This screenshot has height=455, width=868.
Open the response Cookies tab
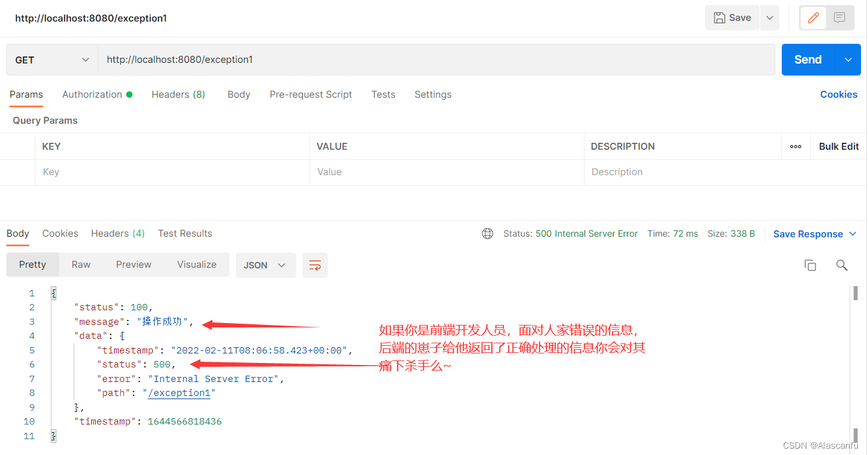(x=60, y=234)
